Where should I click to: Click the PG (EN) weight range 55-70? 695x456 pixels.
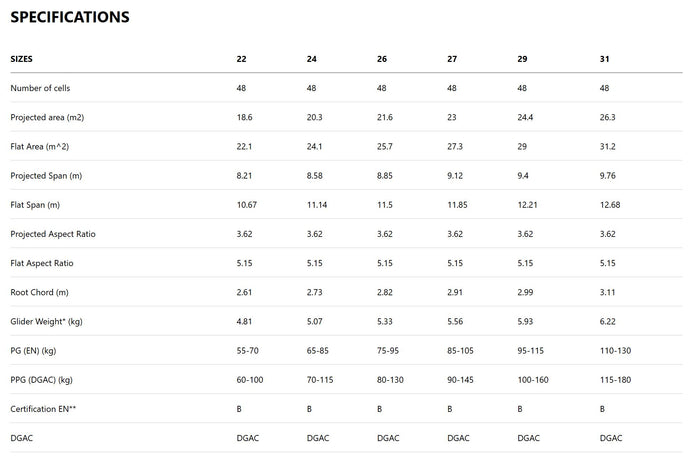click(x=247, y=350)
